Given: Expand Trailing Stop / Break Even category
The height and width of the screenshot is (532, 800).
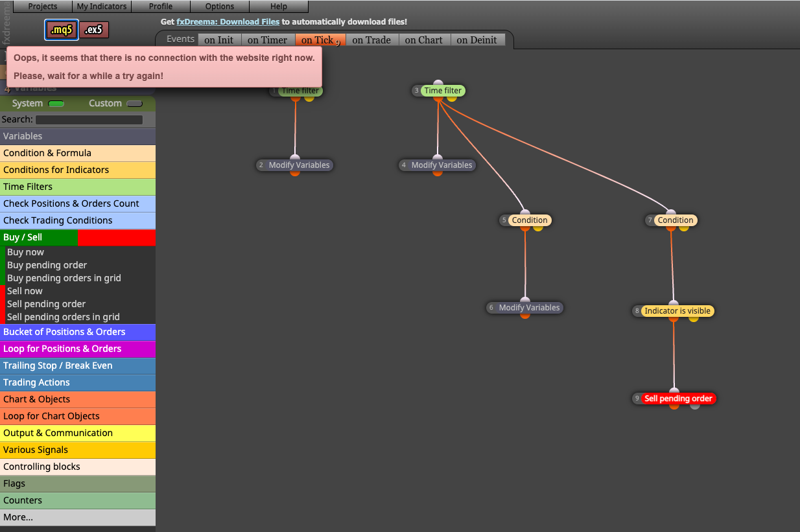Looking at the screenshot, I should click(78, 365).
